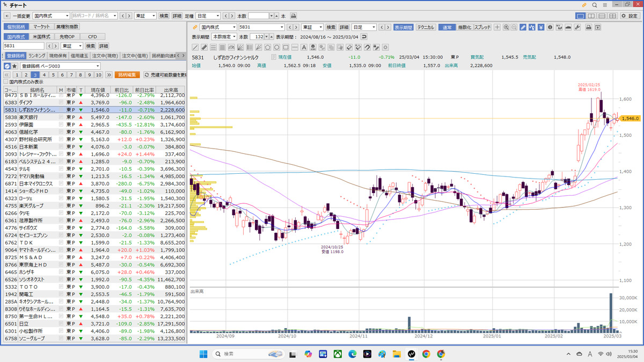This screenshot has width=644, height=362.
Task: Toggle the yen price display icon
Action: pyautogui.click(x=541, y=27)
